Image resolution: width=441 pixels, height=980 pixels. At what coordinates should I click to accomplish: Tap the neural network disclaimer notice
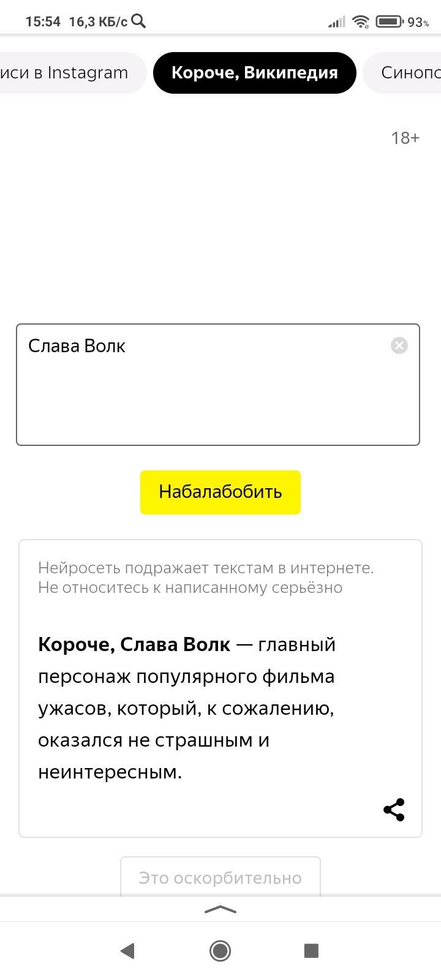[206, 578]
